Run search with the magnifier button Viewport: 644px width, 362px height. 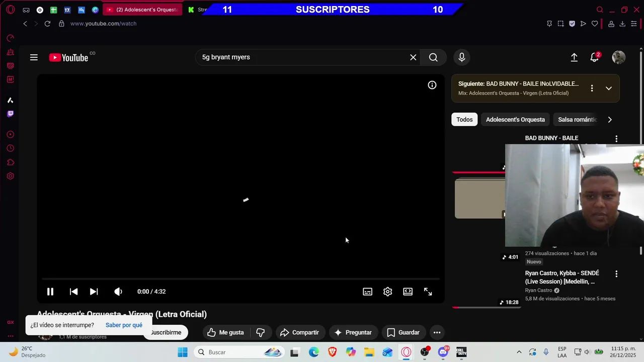(x=433, y=57)
